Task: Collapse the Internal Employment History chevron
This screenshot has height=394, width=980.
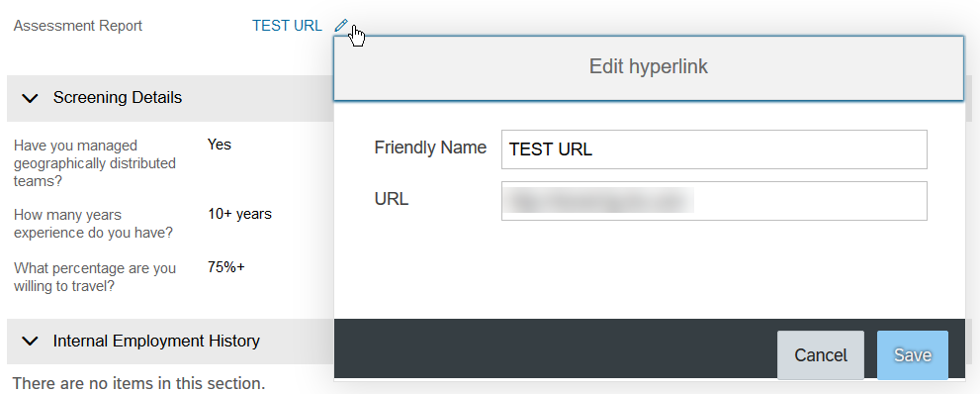Action: click(30, 341)
